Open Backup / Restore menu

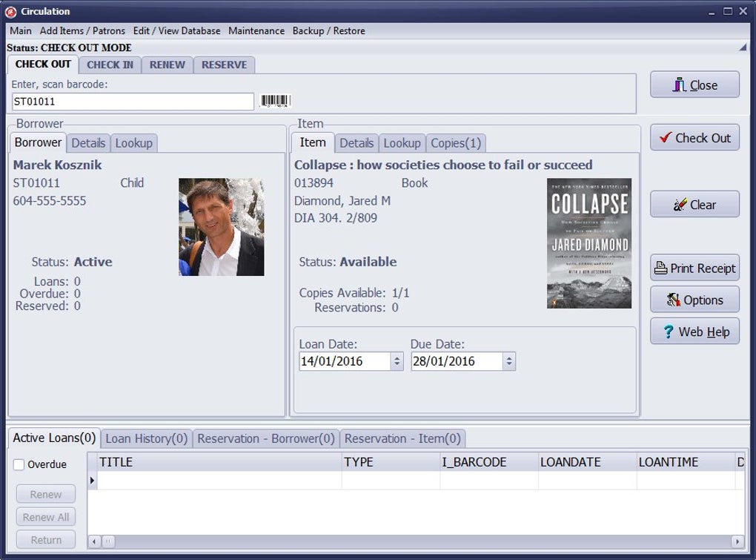tap(329, 31)
